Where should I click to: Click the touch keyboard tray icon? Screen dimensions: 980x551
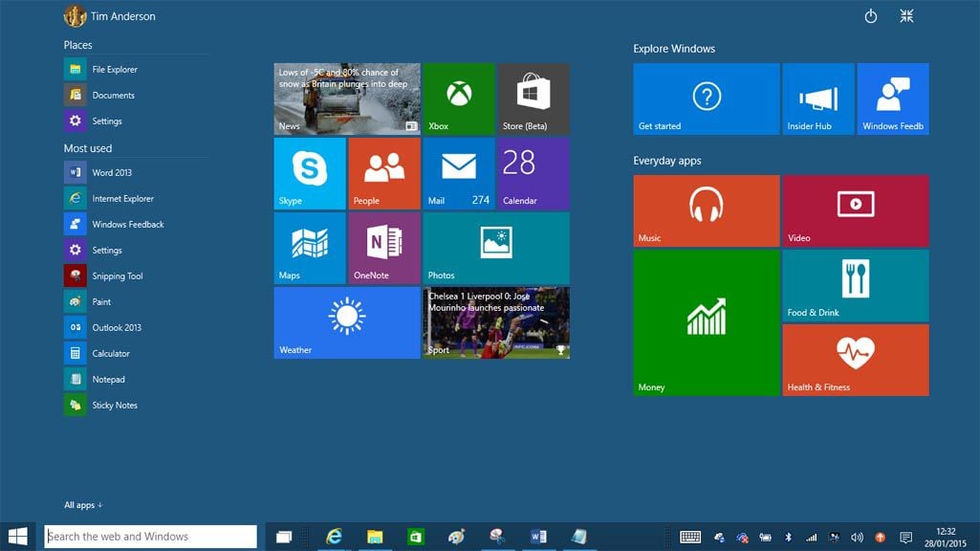[x=690, y=537]
